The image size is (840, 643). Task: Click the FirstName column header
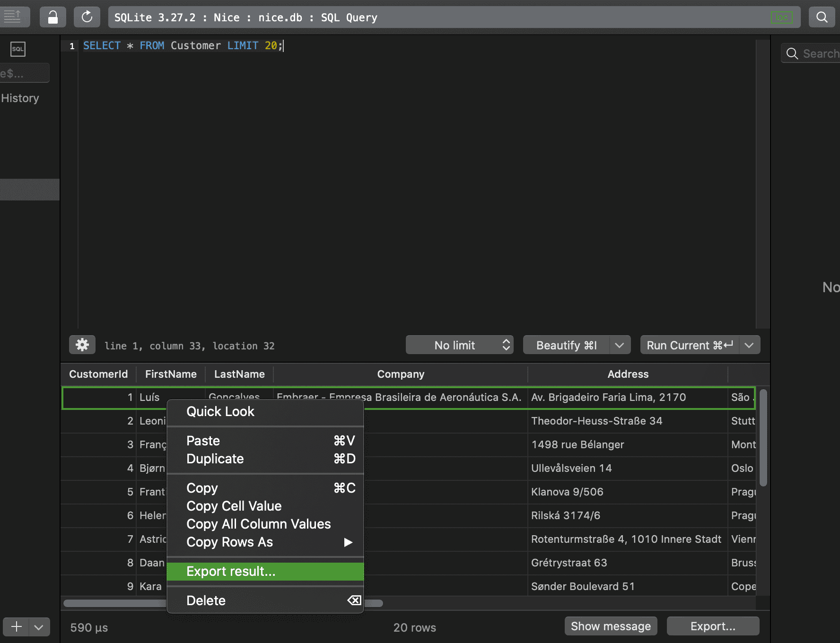pos(171,374)
